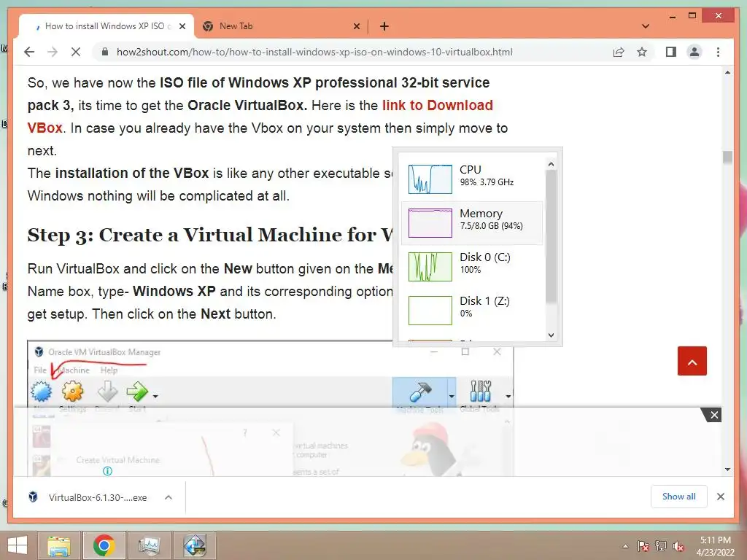Click the orange Settings gear in screenshot
The width and height of the screenshot is (747, 560).
coord(72,392)
